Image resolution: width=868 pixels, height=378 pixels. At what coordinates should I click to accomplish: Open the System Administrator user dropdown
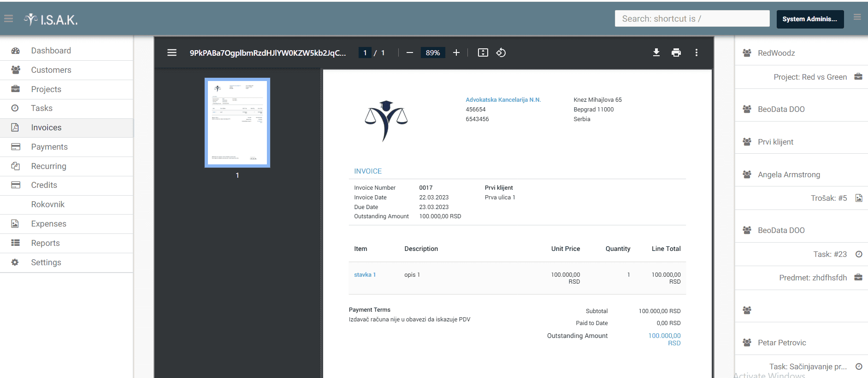[810, 19]
